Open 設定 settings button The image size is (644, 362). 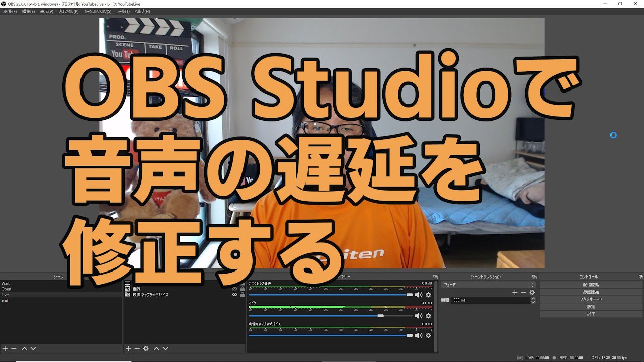point(591,307)
